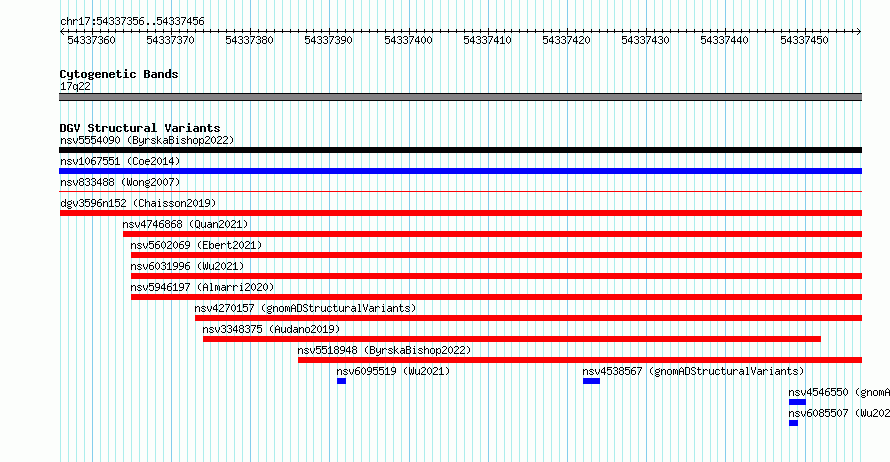Click the red nsv3348375 variant bar

tap(511, 339)
